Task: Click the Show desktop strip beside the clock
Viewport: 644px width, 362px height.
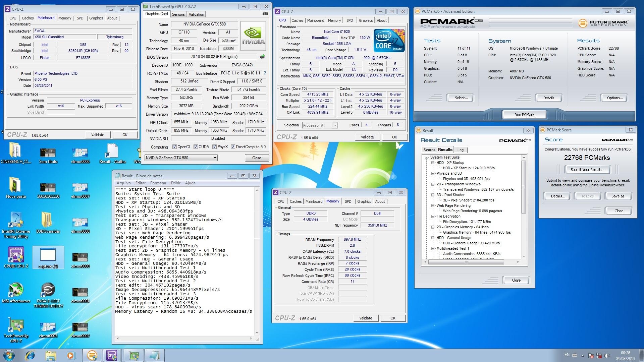Action: 641,355
